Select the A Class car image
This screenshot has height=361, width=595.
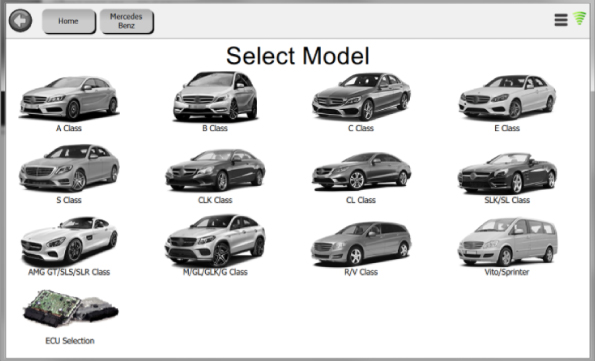69,98
